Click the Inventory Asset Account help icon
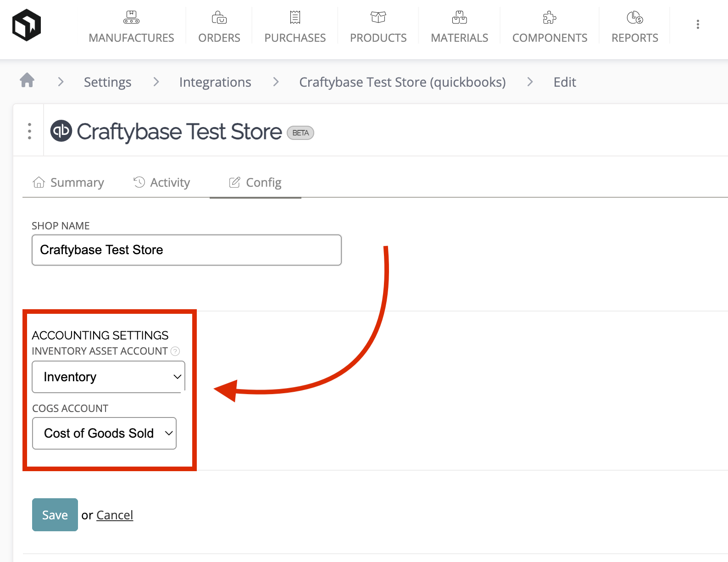Viewport: 728px width, 562px height. tap(175, 351)
